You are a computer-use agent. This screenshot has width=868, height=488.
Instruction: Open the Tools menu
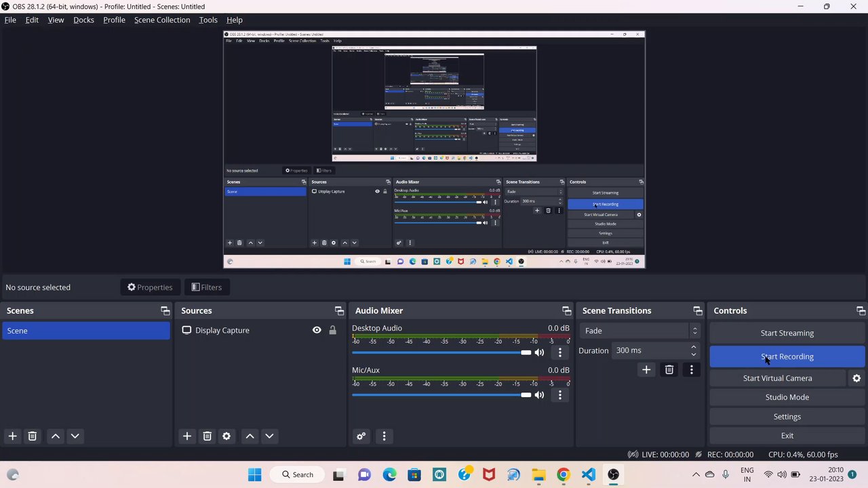click(x=208, y=20)
